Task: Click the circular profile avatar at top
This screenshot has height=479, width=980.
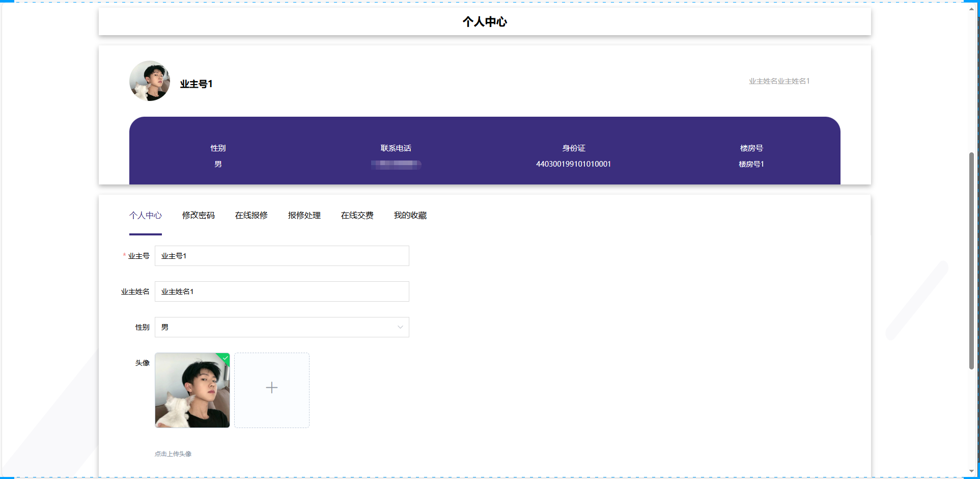Action: pyautogui.click(x=150, y=81)
